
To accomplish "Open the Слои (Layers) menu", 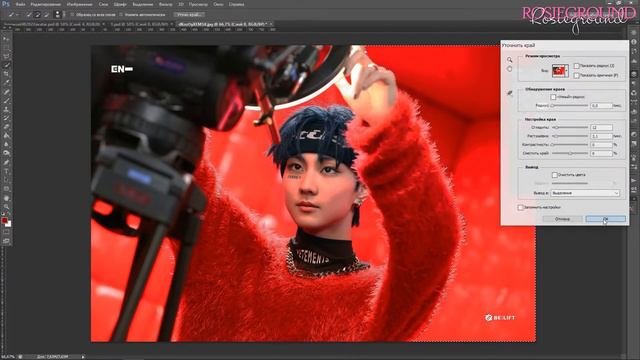I will point(103,4).
